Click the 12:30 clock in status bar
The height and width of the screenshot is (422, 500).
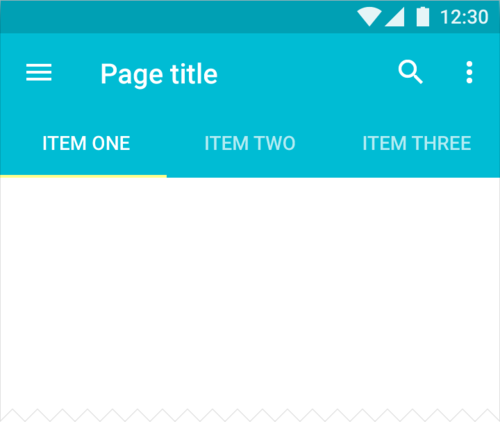click(x=464, y=17)
